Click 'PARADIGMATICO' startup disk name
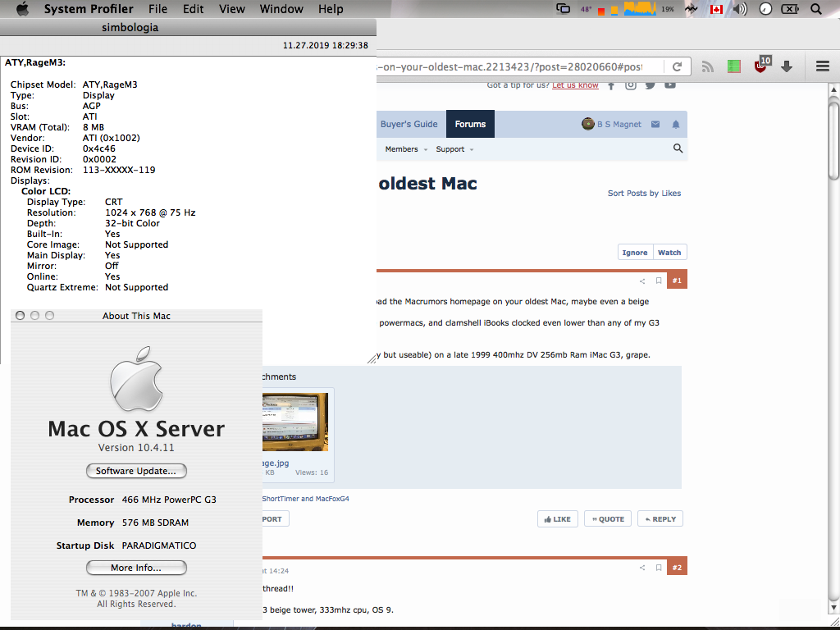Viewport: 840px width, 630px height. pos(159,546)
